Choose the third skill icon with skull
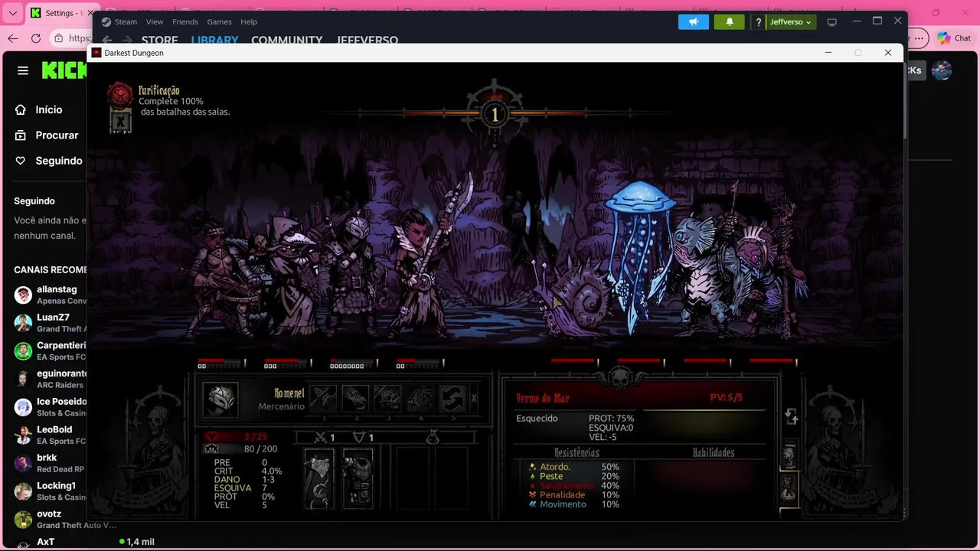Image resolution: width=980 pixels, height=551 pixels. 388,398
